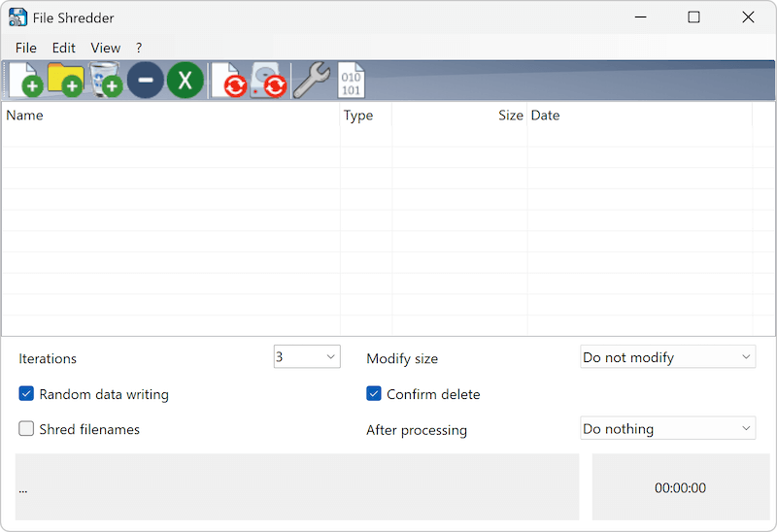The image size is (777, 532).
Task: Open the ? help menu
Action: point(139,48)
